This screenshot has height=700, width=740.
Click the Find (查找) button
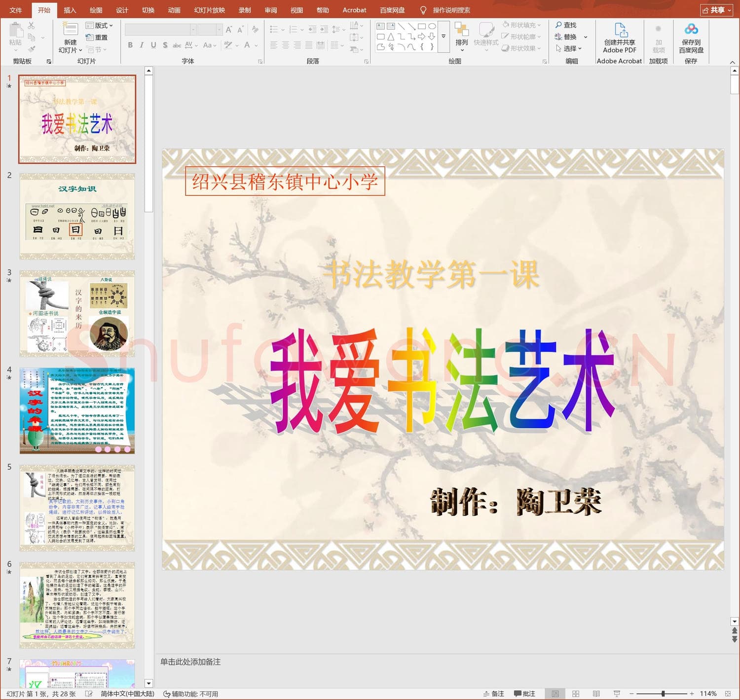click(566, 25)
